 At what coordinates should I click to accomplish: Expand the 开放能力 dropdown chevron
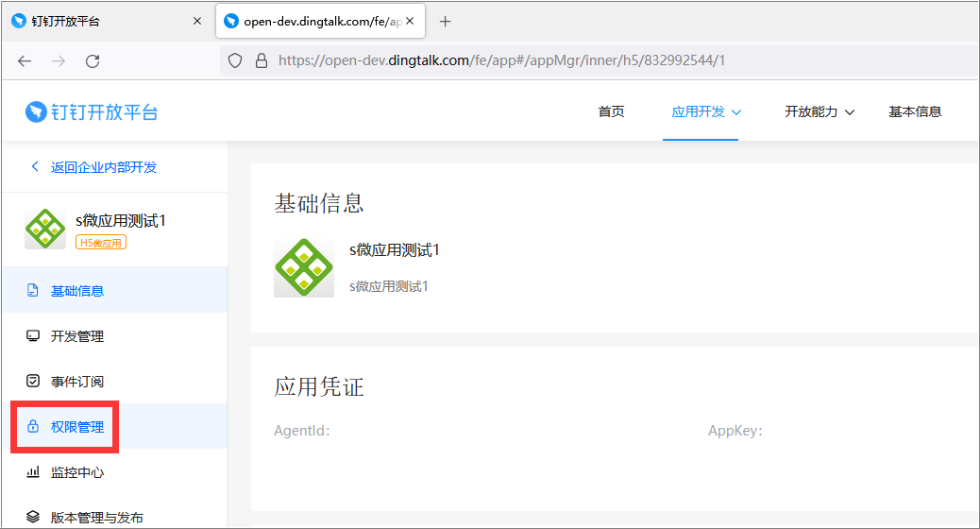pos(850,112)
